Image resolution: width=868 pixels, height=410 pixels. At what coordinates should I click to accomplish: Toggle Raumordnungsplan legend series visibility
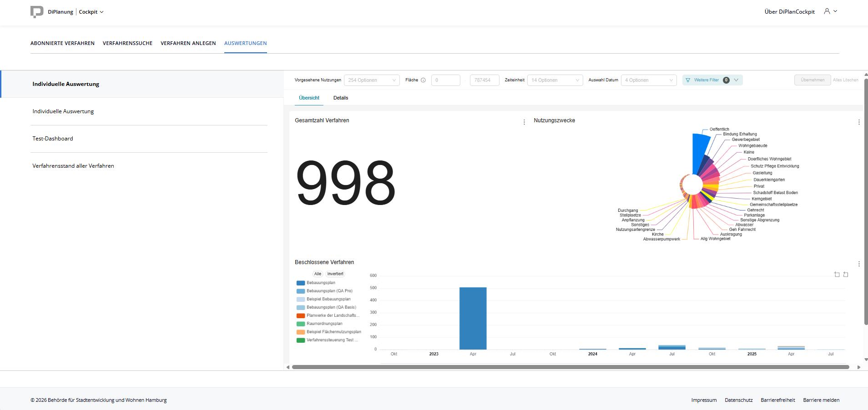point(324,324)
